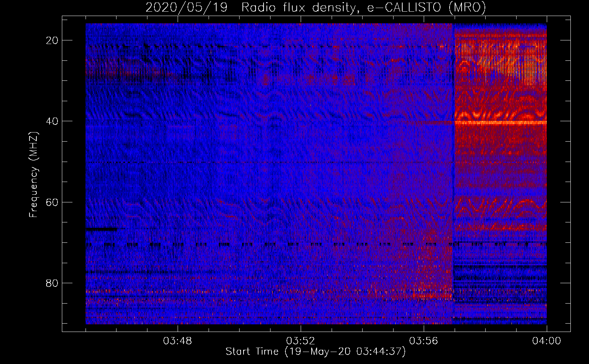Click the bright horizontal emission line at 40 MHz
The image size is (589, 364).
pos(500,123)
